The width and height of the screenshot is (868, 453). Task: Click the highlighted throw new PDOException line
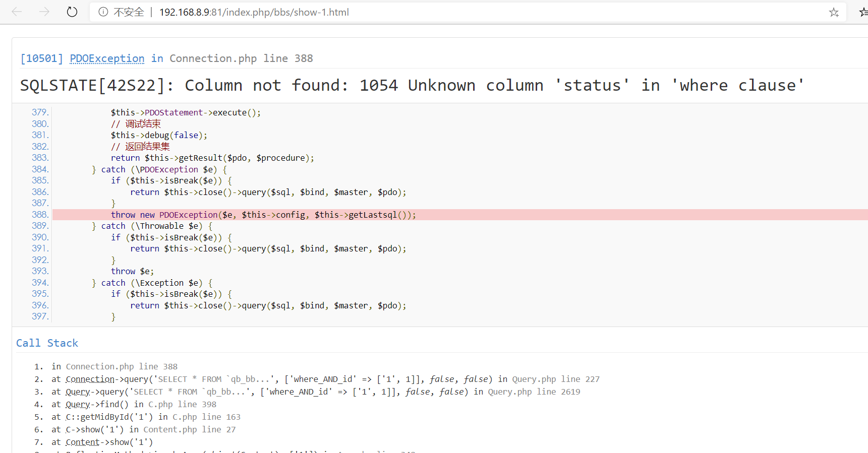[x=263, y=215]
